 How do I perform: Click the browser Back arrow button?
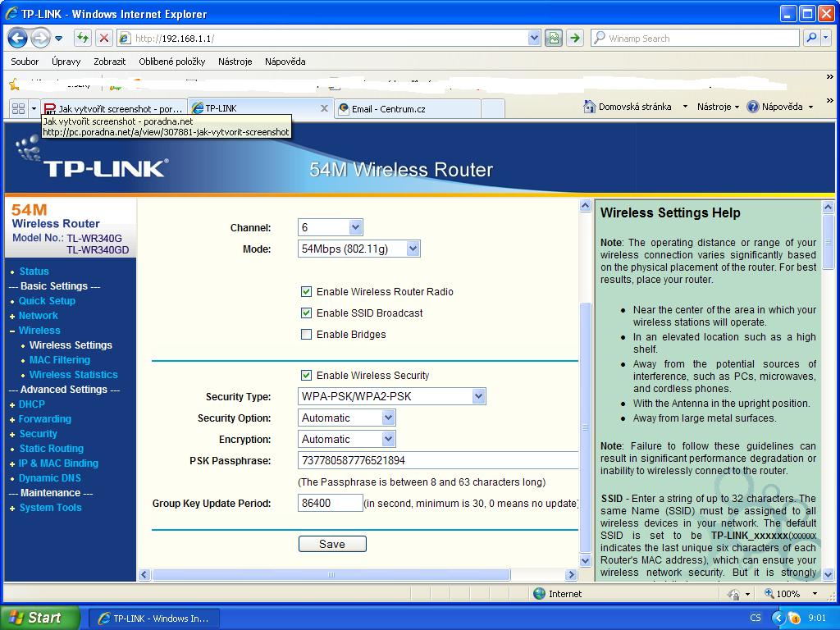(x=18, y=38)
